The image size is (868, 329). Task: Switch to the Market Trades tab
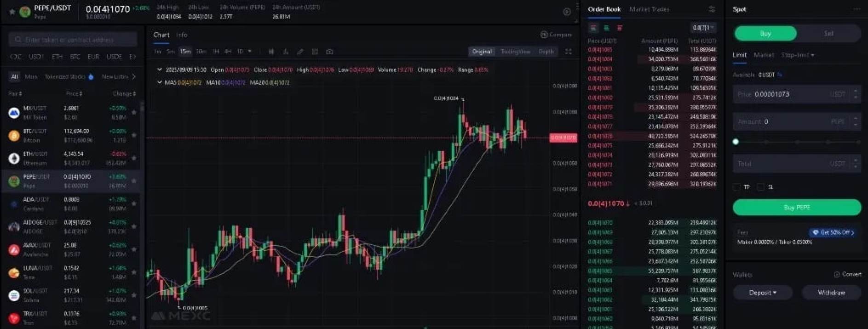click(x=649, y=9)
